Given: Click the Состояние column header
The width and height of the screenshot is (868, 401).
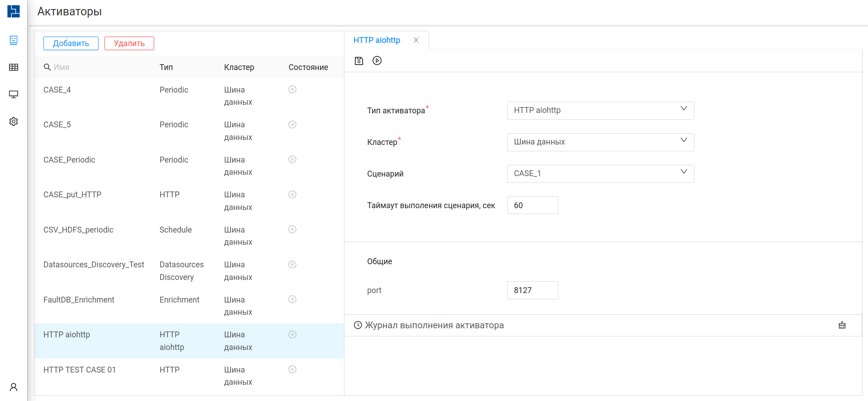Looking at the screenshot, I should pos(308,67).
